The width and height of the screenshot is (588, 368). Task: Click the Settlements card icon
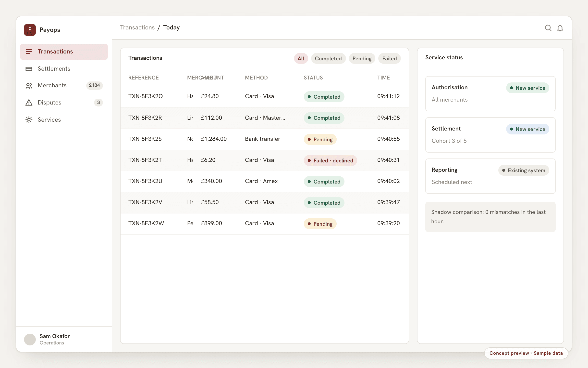pos(29,69)
